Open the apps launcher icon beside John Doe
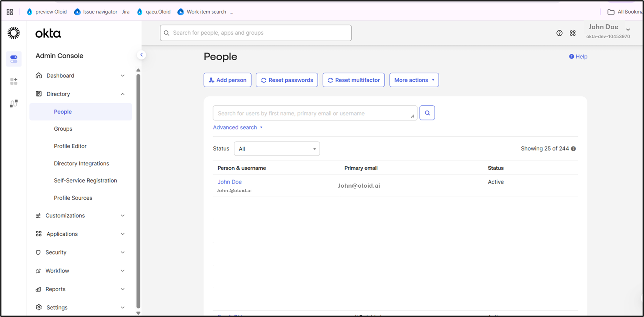This screenshot has height=317, width=644. 573,33
